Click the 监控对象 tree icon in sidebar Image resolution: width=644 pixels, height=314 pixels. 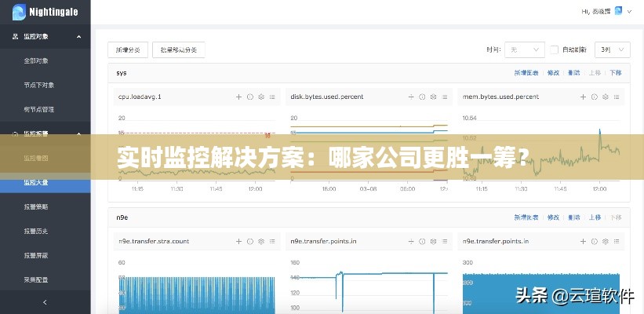15,37
